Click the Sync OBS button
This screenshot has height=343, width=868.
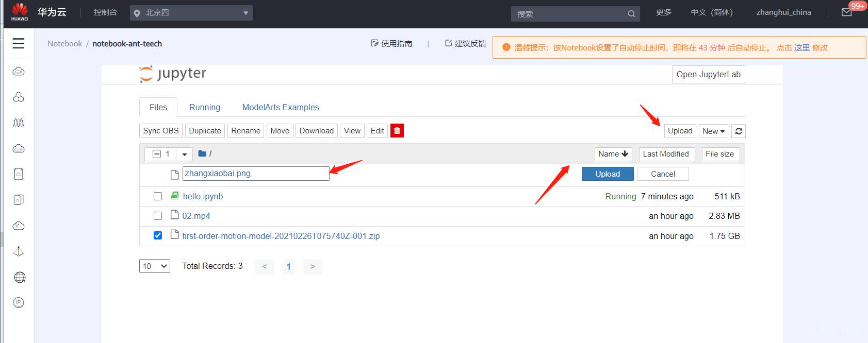point(161,131)
